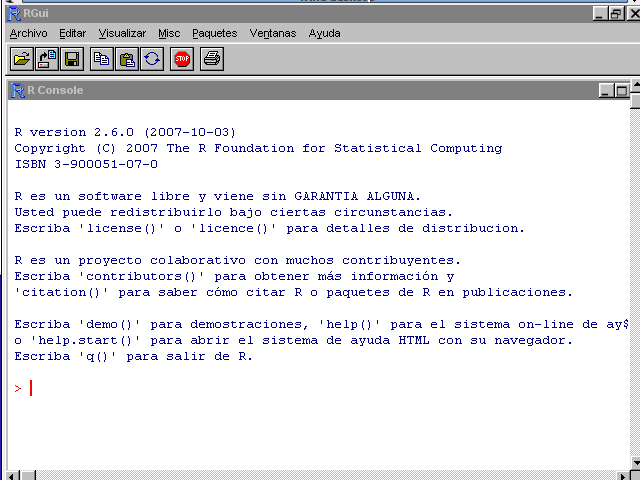
Task: Click the Print printer icon
Action: [x=212, y=59]
